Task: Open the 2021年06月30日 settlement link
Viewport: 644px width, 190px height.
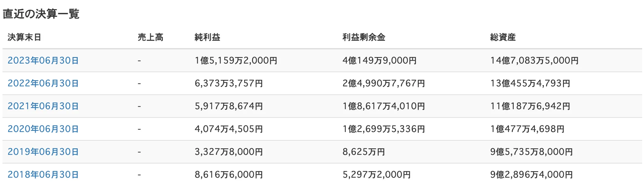Action: click(43, 106)
